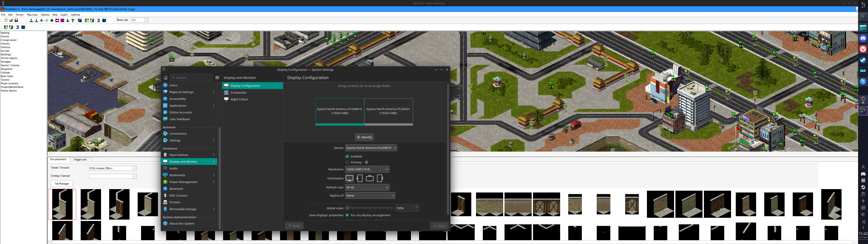Viewport: 868px width, 244px height.
Task: Select the Lower ground tool icon
Action: coord(36,21)
